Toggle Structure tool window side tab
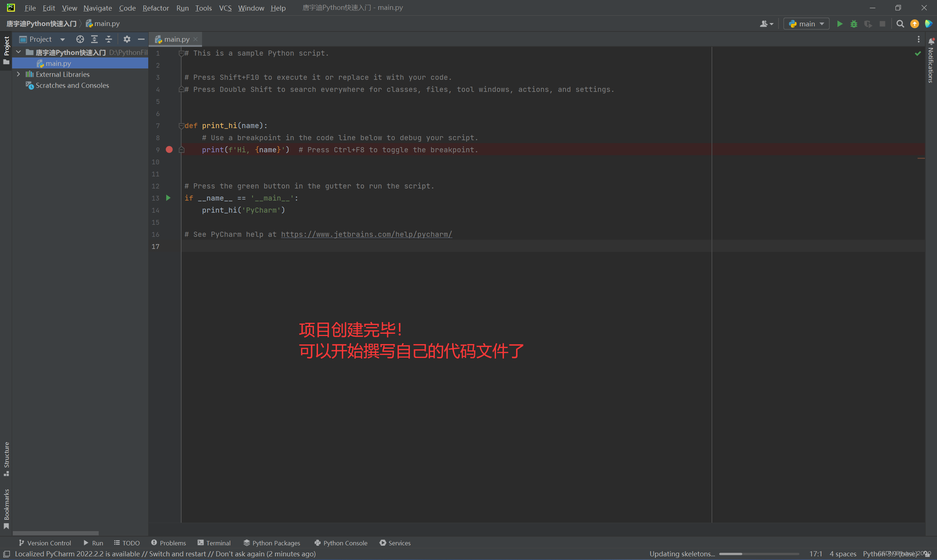937x560 pixels. click(6, 459)
